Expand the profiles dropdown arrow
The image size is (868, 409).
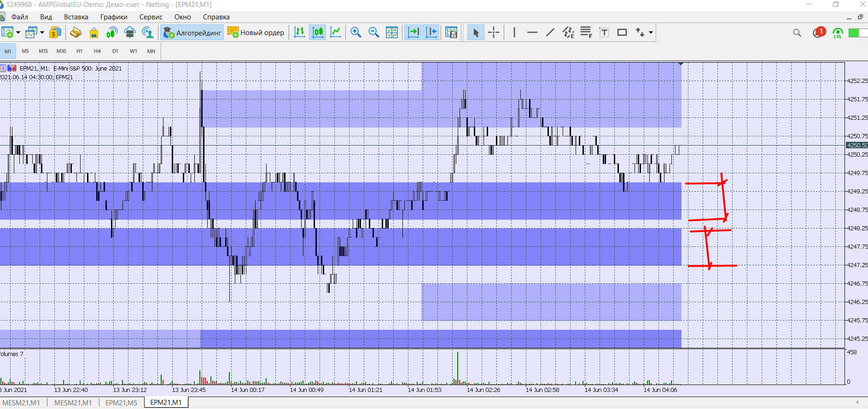pyautogui.click(x=42, y=32)
